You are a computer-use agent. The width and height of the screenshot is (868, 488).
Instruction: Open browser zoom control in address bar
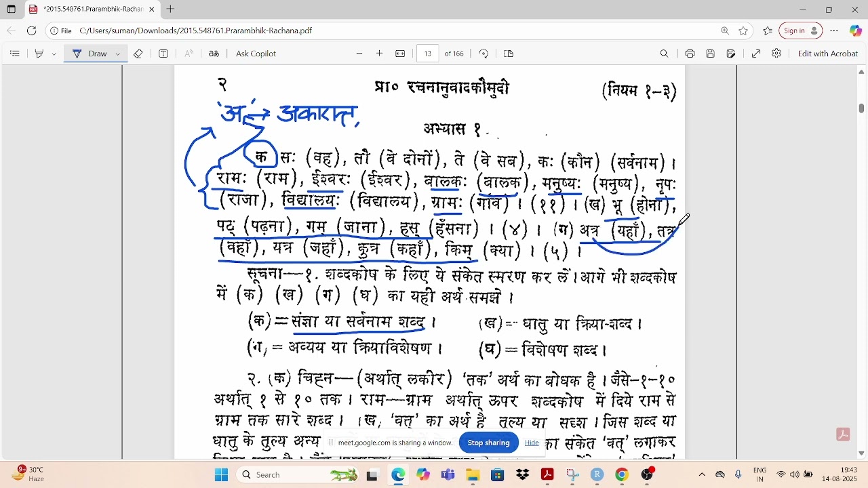coord(725,30)
